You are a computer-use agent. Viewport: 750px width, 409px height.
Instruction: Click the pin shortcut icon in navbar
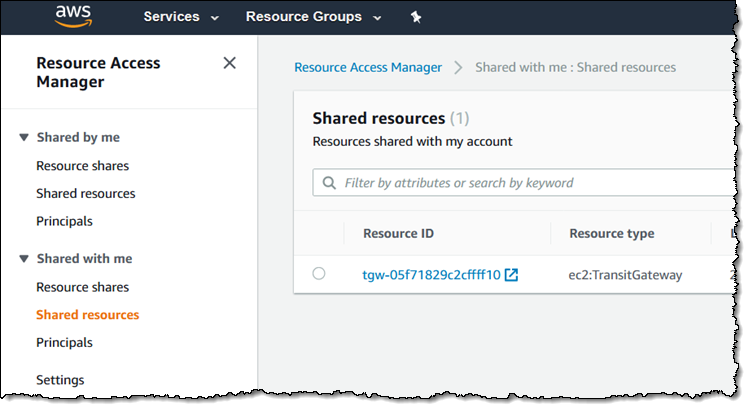416,17
